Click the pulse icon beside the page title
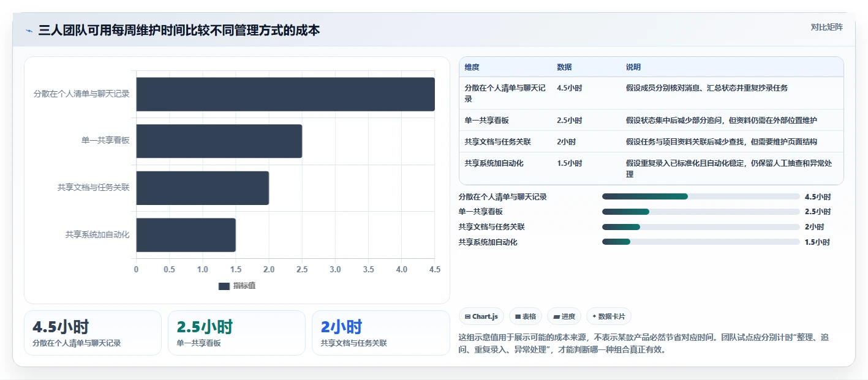This screenshot has height=380, width=868. [x=29, y=31]
